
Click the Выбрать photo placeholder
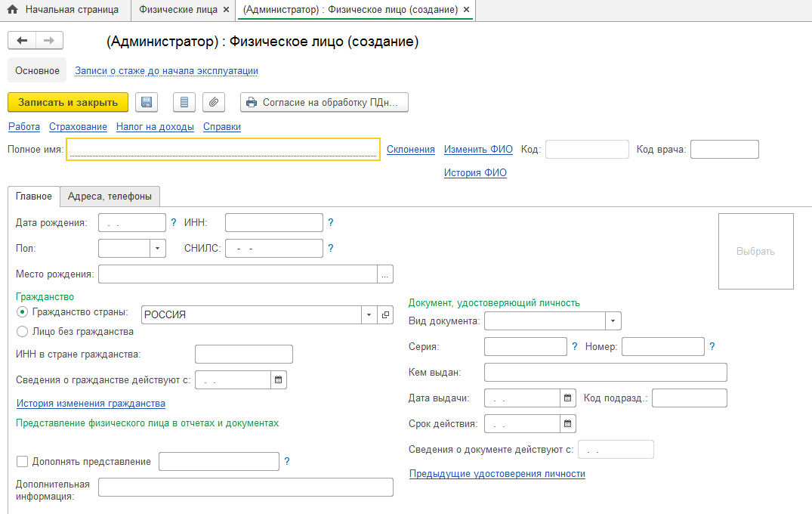755,251
